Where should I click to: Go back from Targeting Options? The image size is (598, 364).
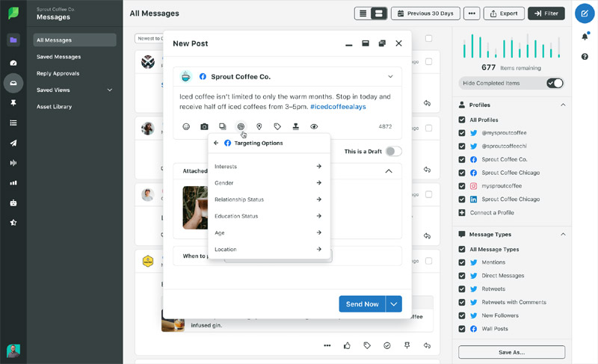[x=216, y=143]
